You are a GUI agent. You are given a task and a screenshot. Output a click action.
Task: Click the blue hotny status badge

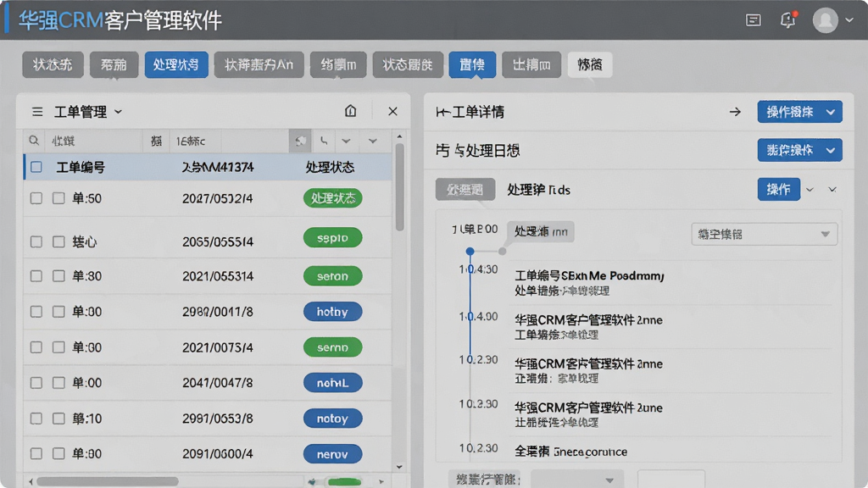pos(332,312)
